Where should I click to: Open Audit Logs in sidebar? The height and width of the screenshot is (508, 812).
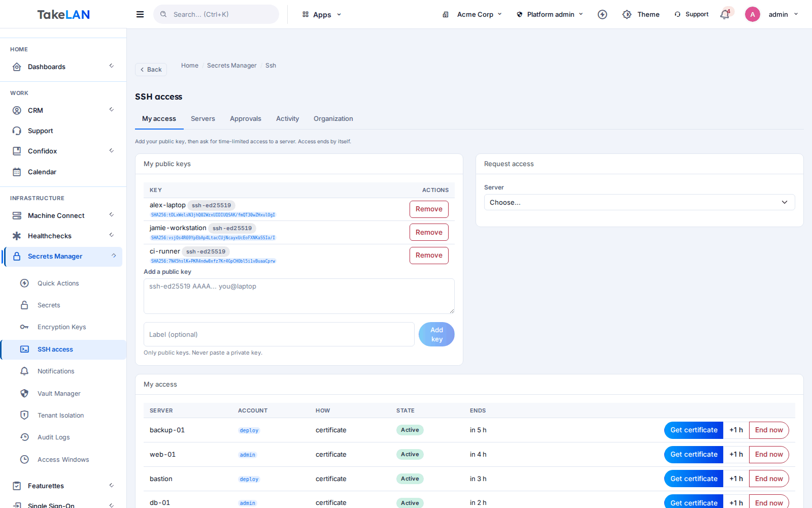[54, 437]
